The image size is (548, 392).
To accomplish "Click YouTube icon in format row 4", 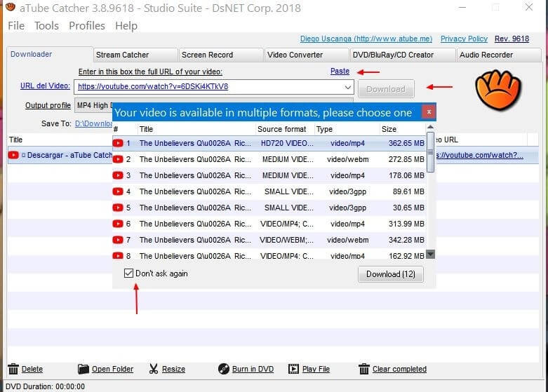I will pyautogui.click(x=118, y=191).
